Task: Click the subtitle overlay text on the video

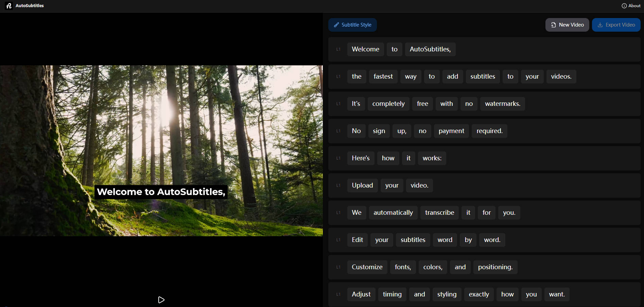Action: (161, 192)
